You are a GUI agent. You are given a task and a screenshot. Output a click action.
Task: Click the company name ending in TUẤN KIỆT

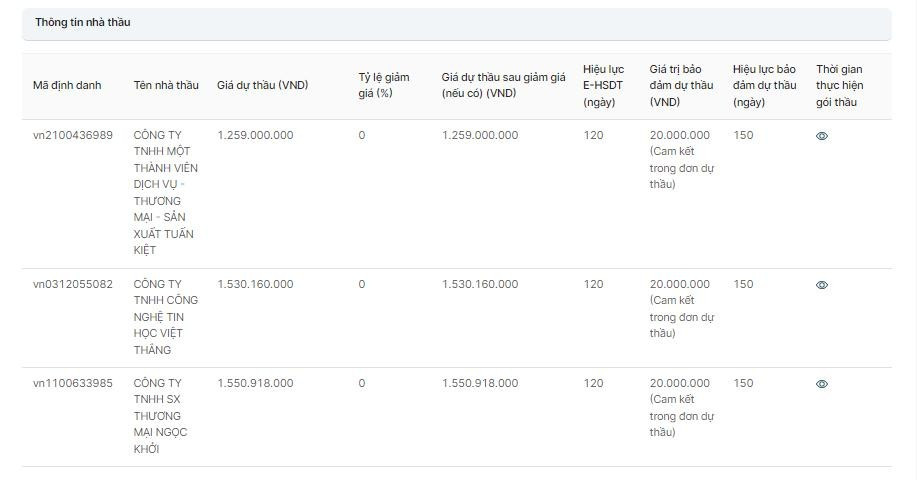click(x=164, y=193)
